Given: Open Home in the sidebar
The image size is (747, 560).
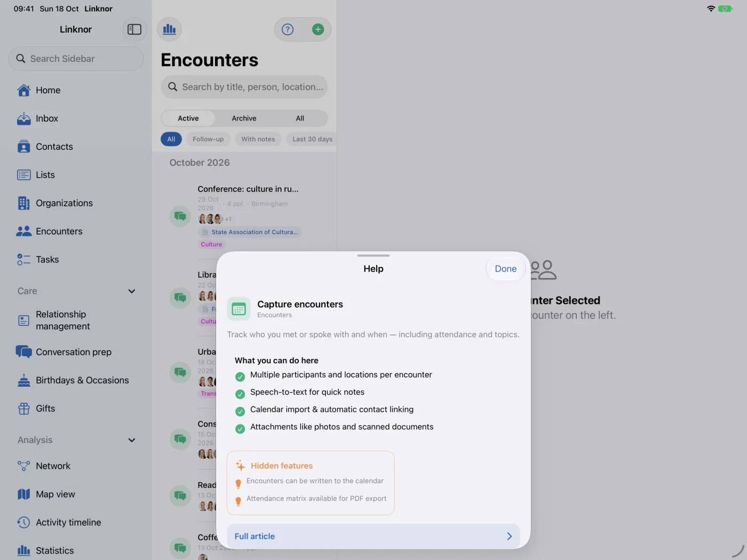Looking at the screenshot, I should coord(76,90).
